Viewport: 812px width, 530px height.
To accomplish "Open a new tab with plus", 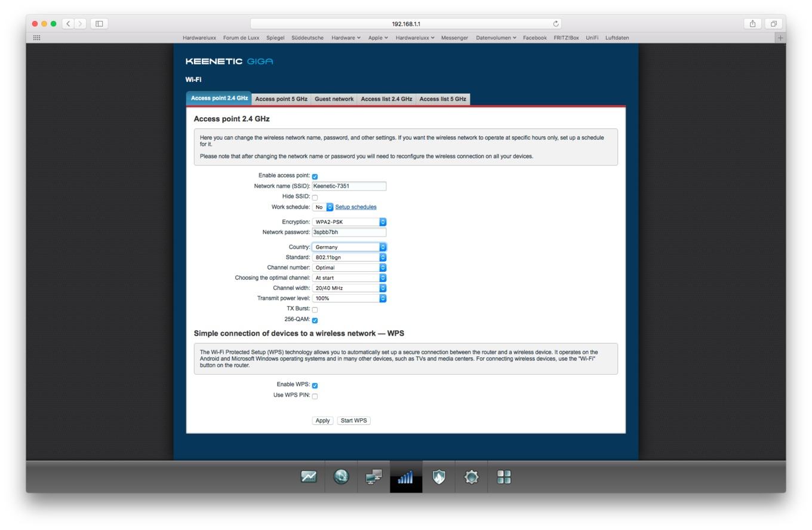I will coord(780,38).
